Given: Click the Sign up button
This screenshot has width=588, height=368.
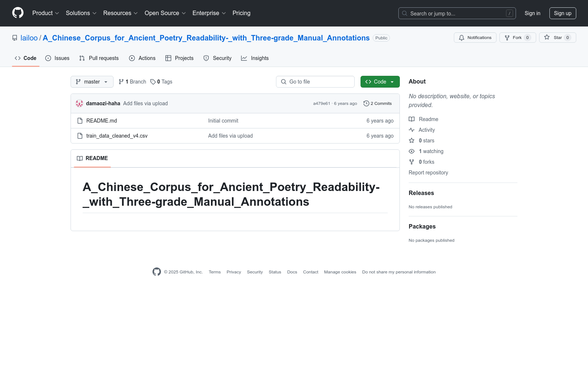Looking at the screenshot, I should point(563,13).
